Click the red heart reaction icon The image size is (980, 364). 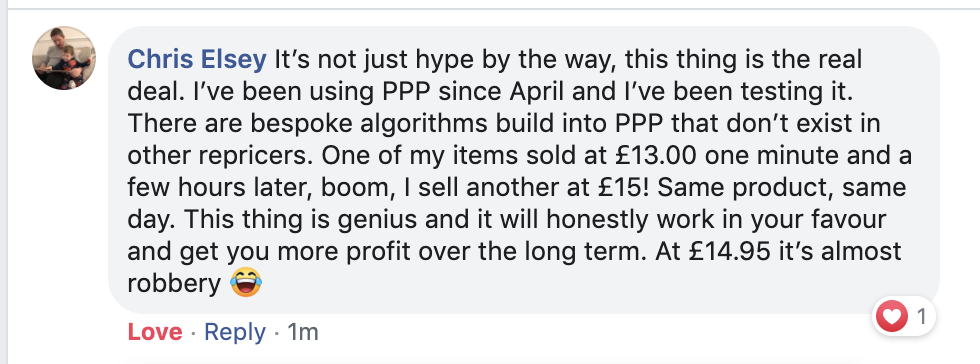(x=892, y=317)
